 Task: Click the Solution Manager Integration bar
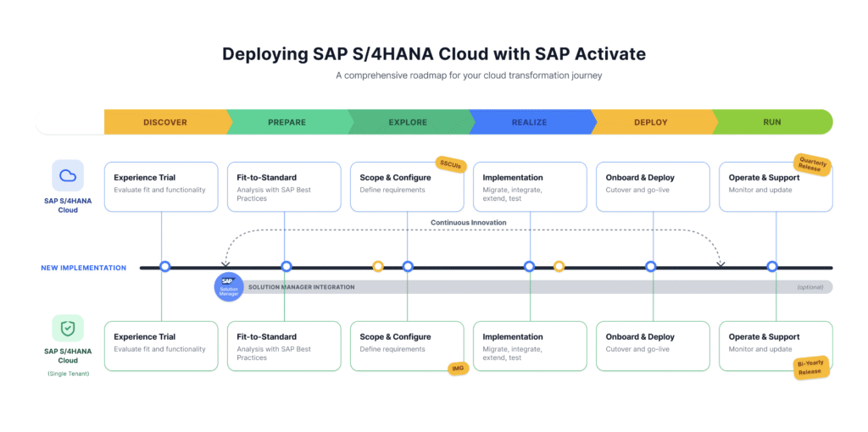point(535,287)
